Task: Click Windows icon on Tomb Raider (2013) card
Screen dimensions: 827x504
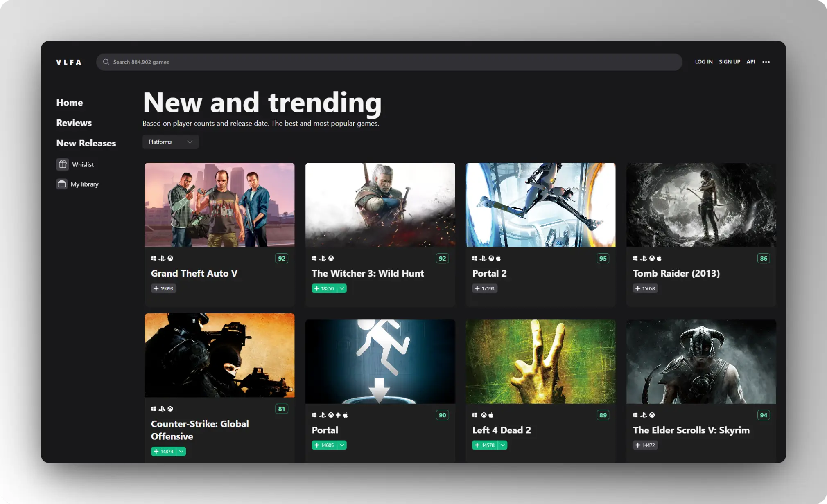Action: tap(635, 258)
